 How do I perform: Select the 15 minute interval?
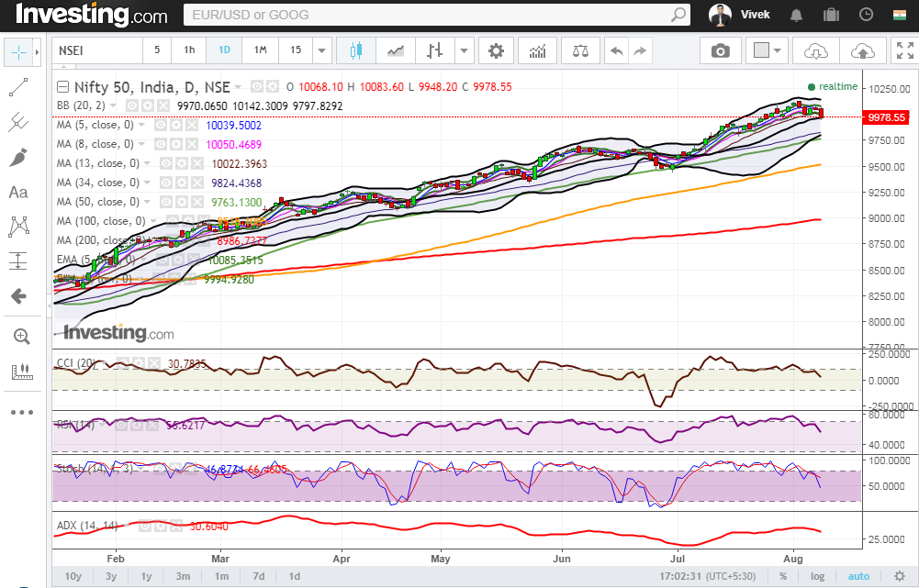point(296,50)
